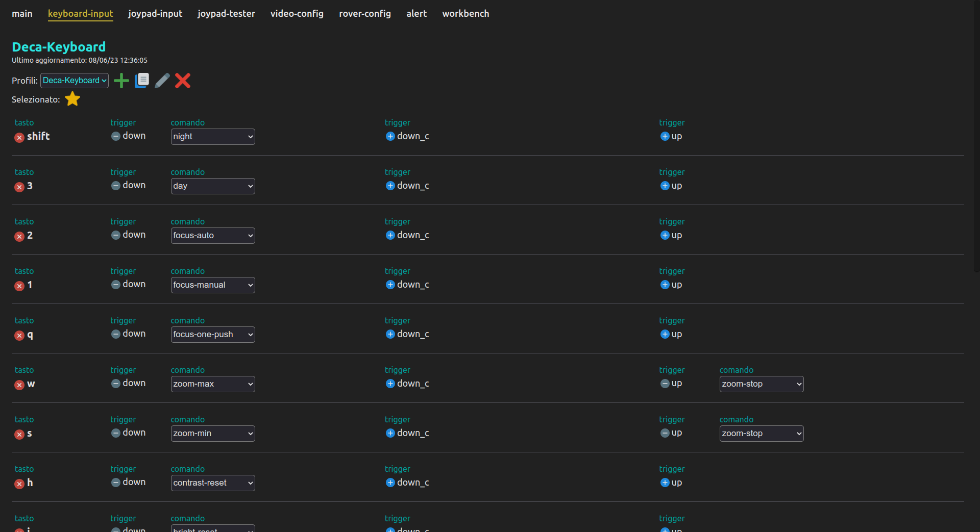
Task: Remove the up trigger for key w
Action: [665, 384]
